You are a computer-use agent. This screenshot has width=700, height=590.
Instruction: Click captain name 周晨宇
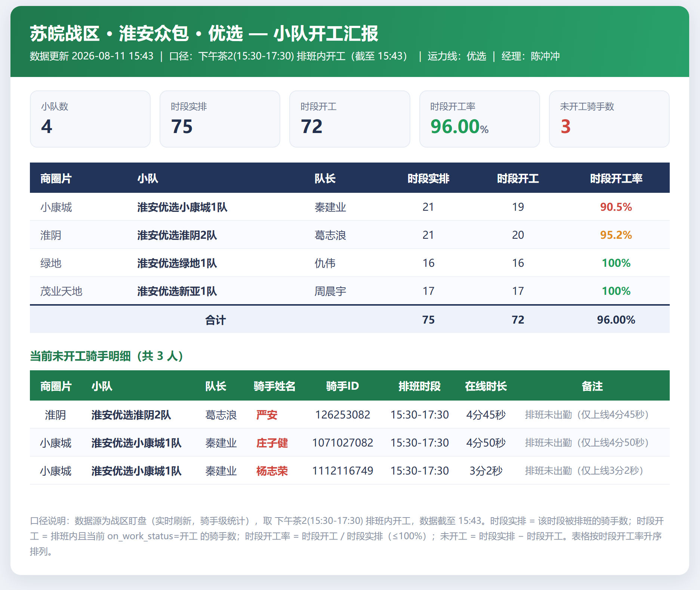tap(330, 291)
